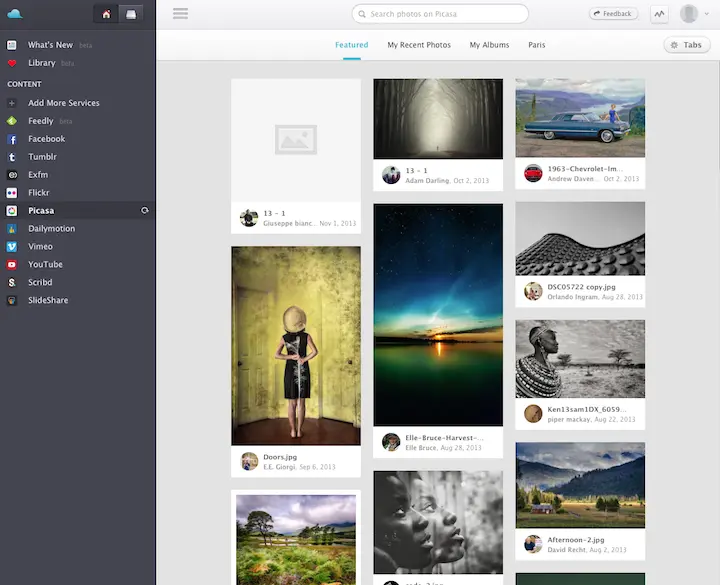Switch to the Featured tab

352,45
